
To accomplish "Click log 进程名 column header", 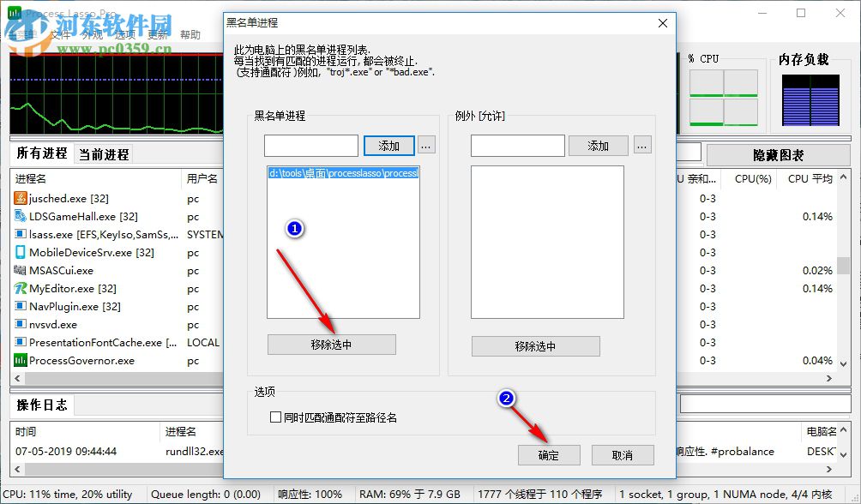I will click(192, 431).
